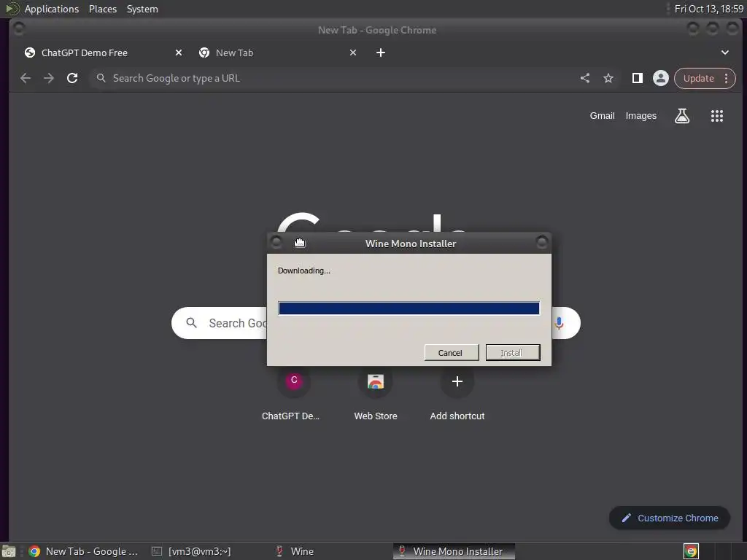The height and width of the screenshot is (560, 747).
Task: Click the Wine Mono download progress bar
Action: [409, 308]
